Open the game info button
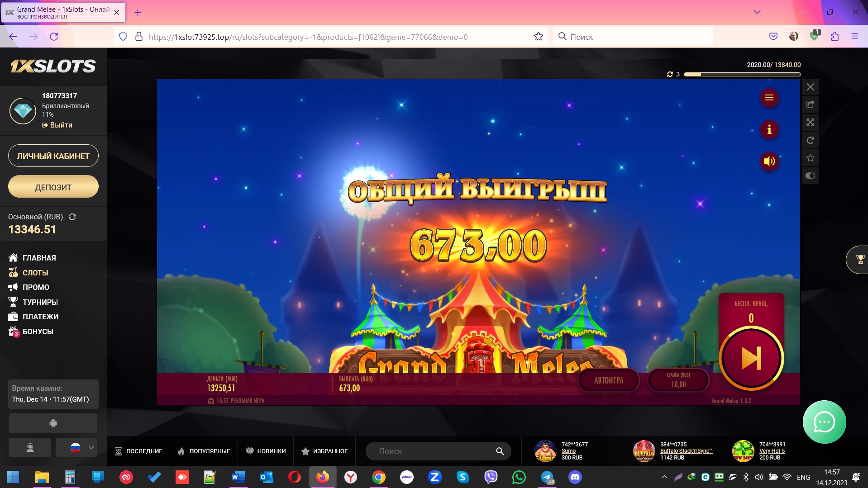This screenshot has width=868, height=488. [769, 130]
